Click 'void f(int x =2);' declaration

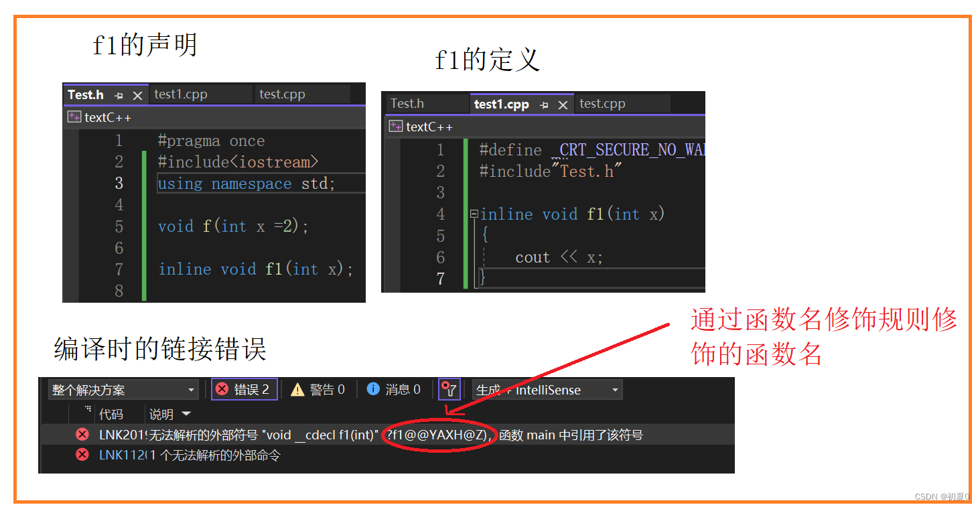tap(233, 226)
